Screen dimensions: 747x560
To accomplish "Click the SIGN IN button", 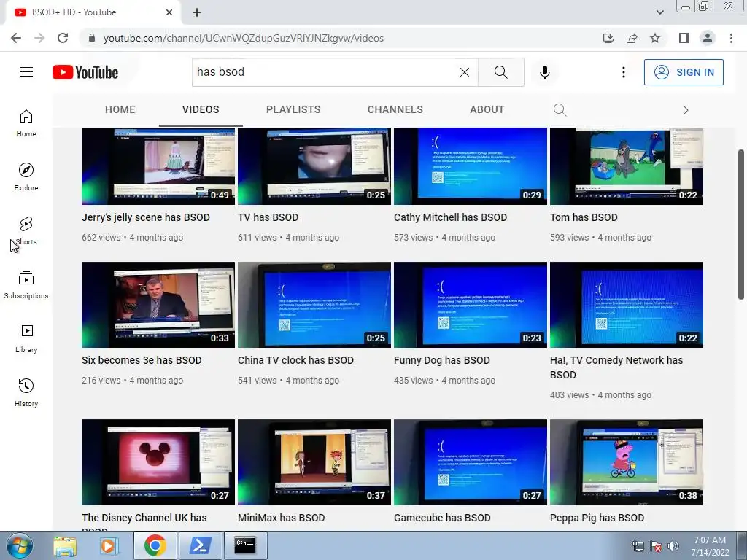I will click(x=684, y=72).
